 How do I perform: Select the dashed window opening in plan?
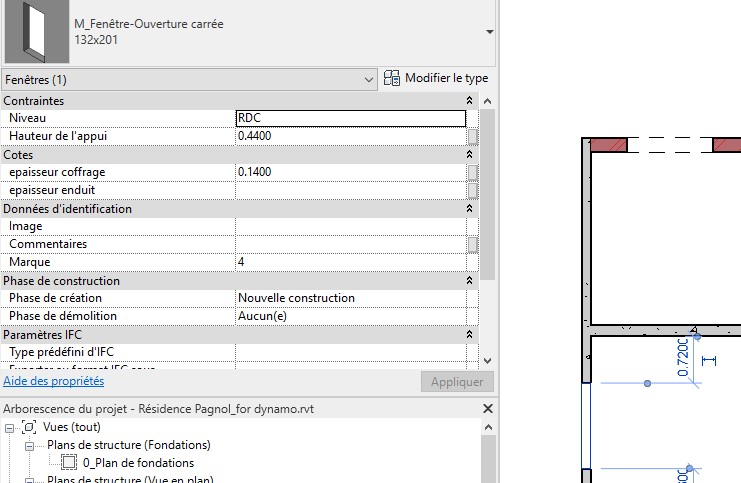670,145
